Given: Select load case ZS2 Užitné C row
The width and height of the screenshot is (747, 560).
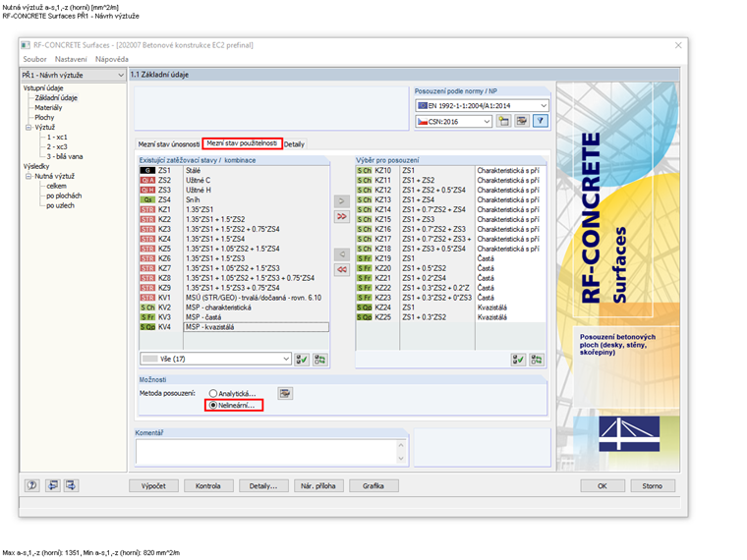Looking at the screenshot, I should pyautogui.click(x=234, y=180).
